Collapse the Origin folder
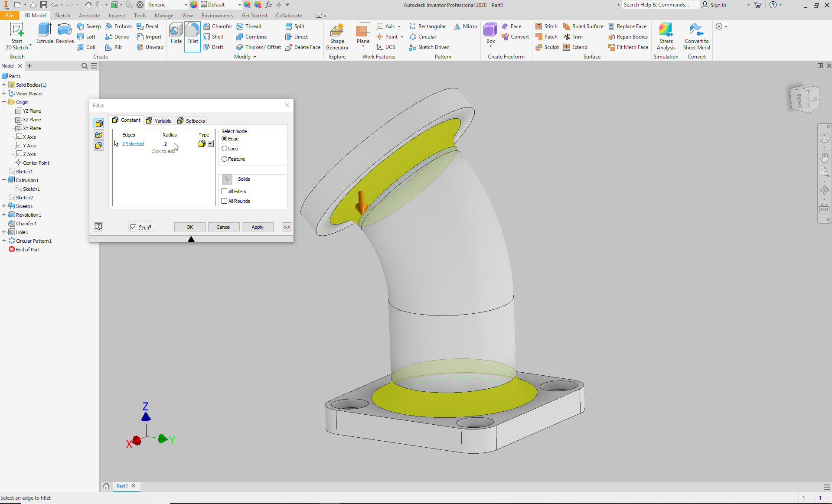 [4, 102]
